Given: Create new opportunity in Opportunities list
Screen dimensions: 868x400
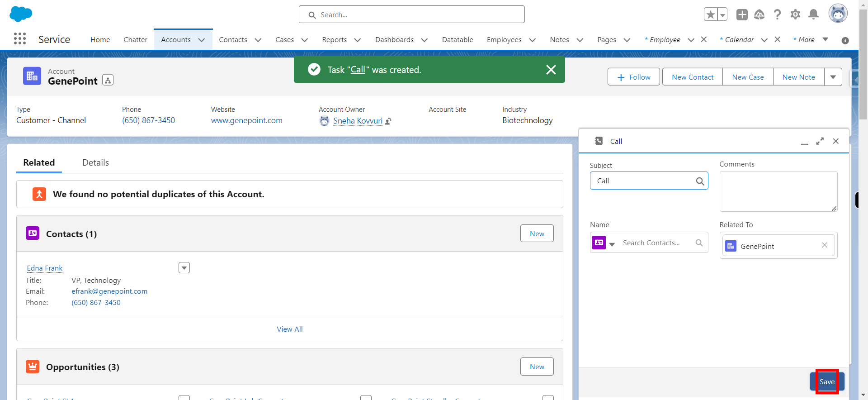Looking at the screenshot, I should 537,367.
